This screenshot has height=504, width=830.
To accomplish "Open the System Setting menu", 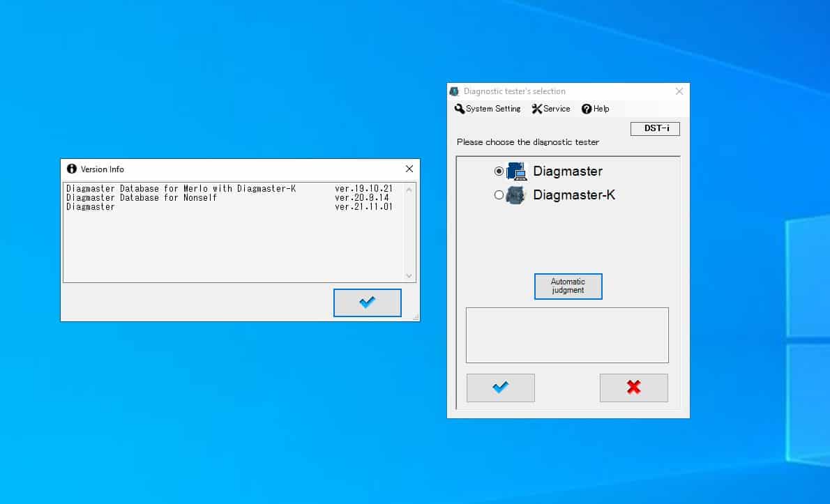I will pos(488,109).
